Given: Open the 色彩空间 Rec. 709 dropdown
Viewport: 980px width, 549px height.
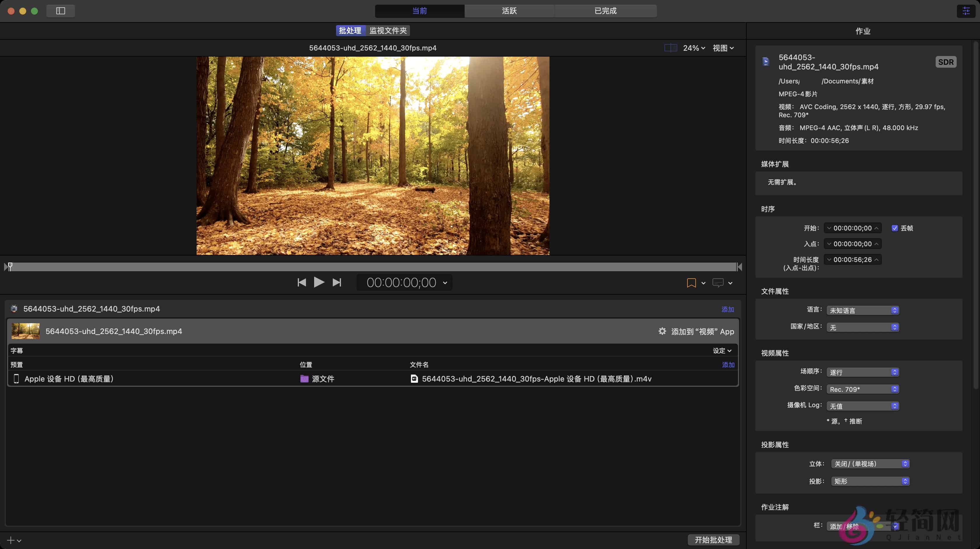Looking at the screenshot, I should click(x=862, y=389).
